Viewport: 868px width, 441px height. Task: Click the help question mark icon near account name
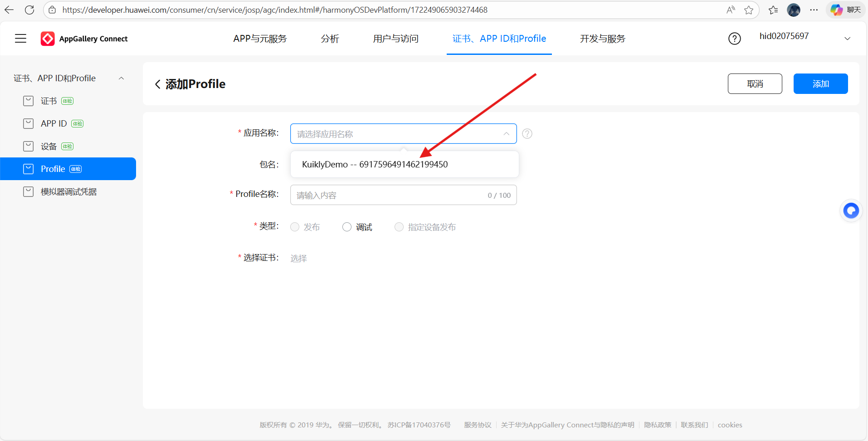pyautogui.click(x=734, y=39)
